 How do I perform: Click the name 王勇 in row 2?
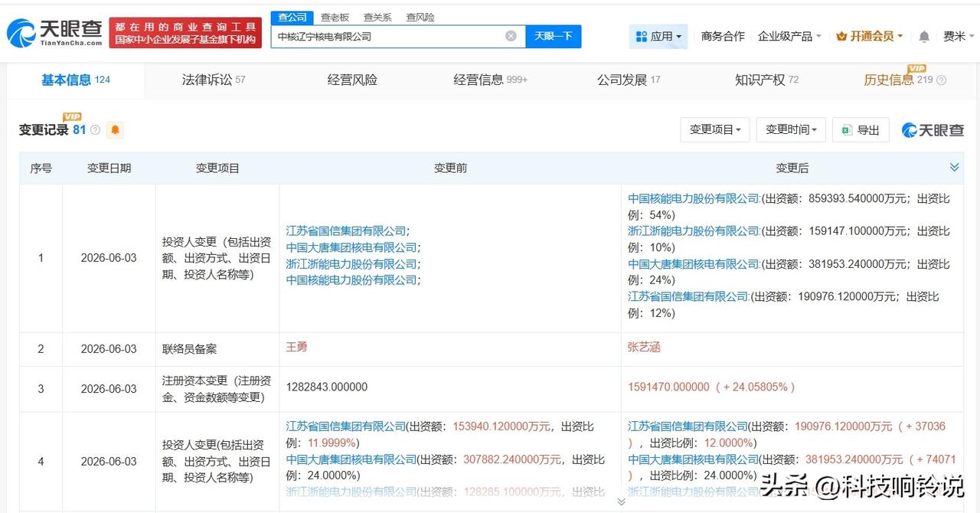click(x=296, y=347)
